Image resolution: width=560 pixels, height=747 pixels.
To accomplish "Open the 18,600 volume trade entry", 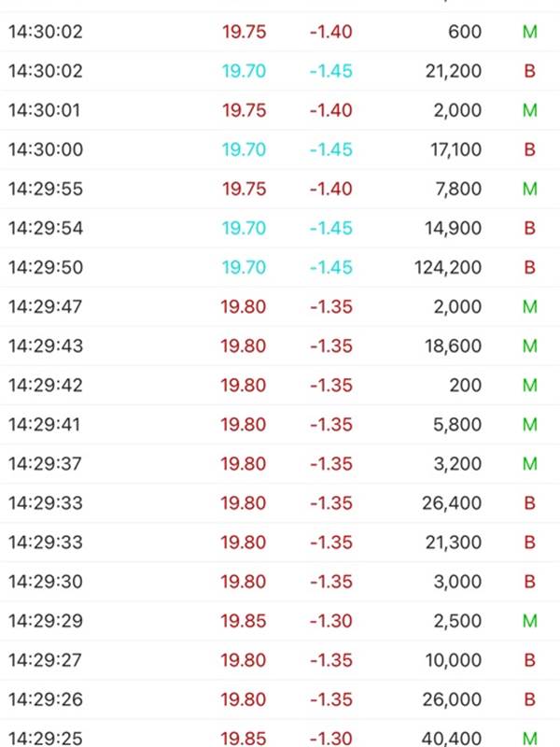I will 280,345.
